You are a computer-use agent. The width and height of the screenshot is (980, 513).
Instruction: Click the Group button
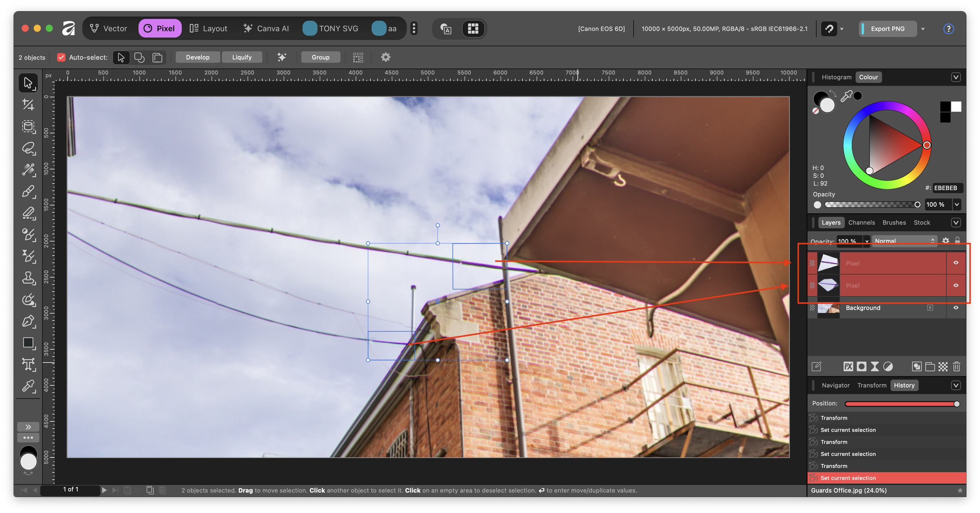pyautogui.click(x=320, y=57)
